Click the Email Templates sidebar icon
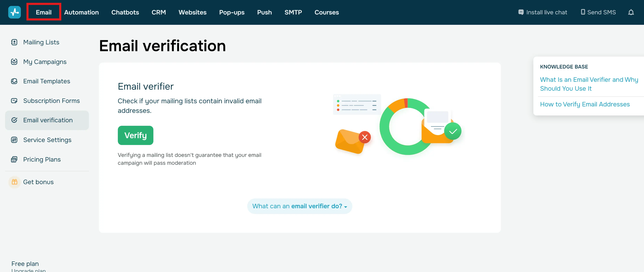The image size is (644, 272). [x=14, y=81]
